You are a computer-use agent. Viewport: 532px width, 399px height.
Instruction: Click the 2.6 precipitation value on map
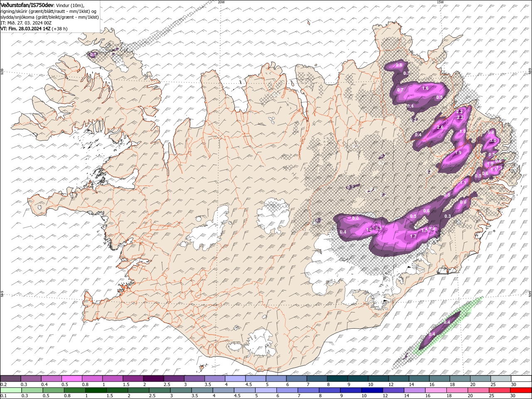point(441,127)
